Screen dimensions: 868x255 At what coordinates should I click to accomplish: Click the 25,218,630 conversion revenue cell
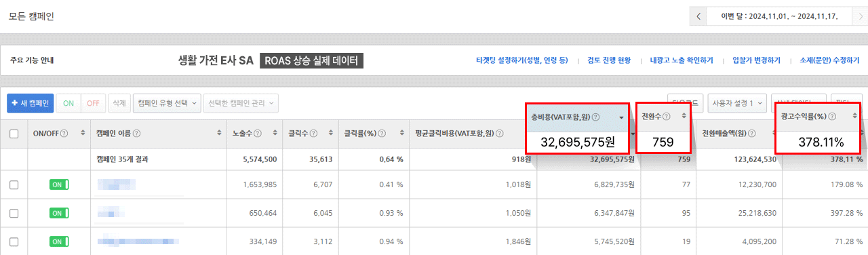[x=757, y=213]
